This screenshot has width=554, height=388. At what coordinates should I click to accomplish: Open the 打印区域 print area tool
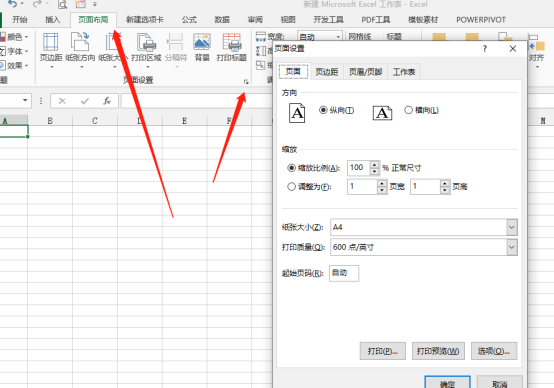[x=146, y=51]
